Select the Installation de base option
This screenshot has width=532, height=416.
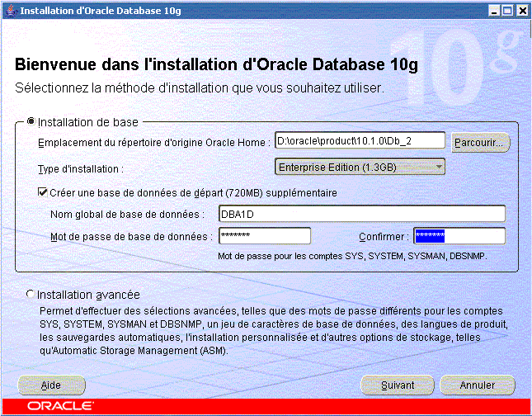31,121
